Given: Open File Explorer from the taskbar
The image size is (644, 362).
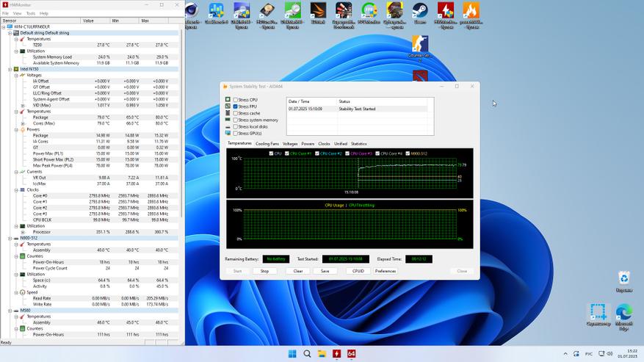Looking at the screenshot, I should (322, 354).
